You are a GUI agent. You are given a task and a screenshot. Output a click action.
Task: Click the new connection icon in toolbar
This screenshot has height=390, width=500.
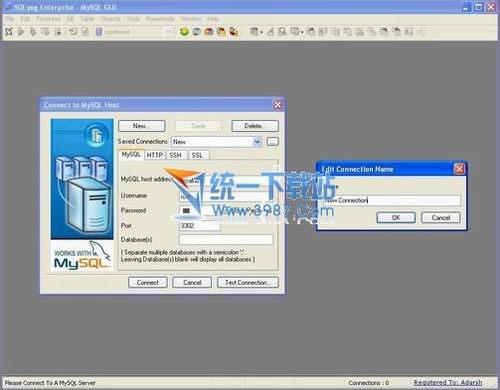pos(9,32)
